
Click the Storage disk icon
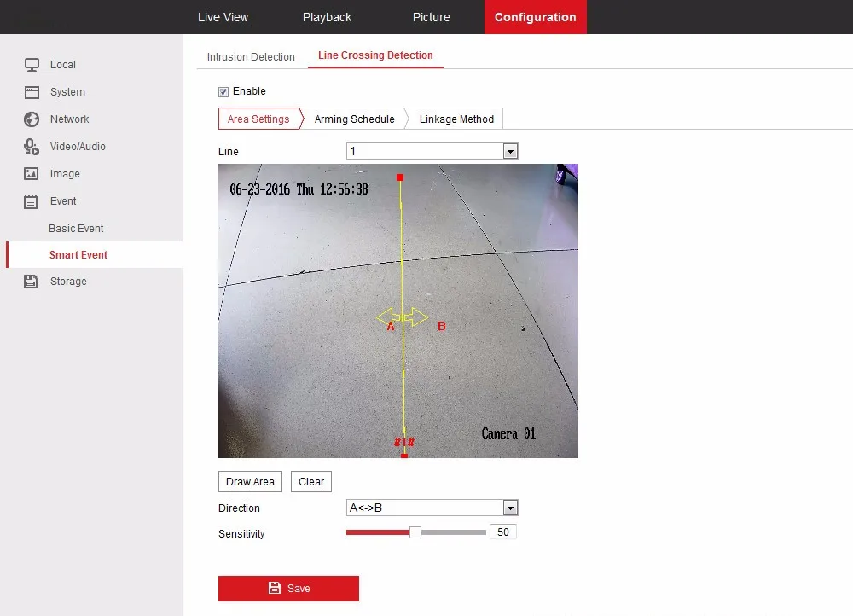pyautogui.click(x=32, y=282)
